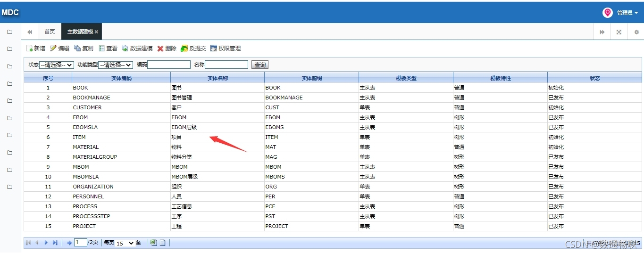The height and width of the screenshot is (253, 644).
Task: Go to first page in pager
Action: [x=28, y=243]
